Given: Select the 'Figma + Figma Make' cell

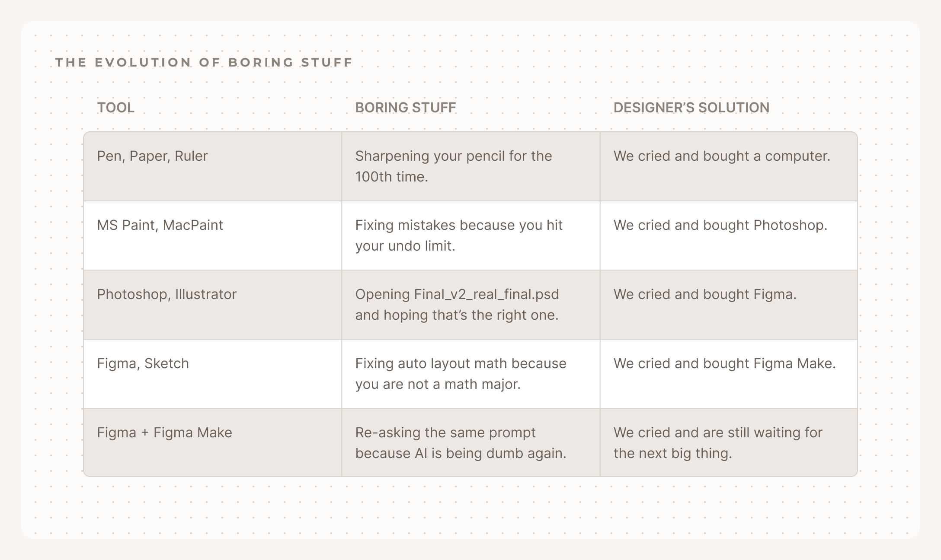Looking at the screenshot, I should 164,433.
